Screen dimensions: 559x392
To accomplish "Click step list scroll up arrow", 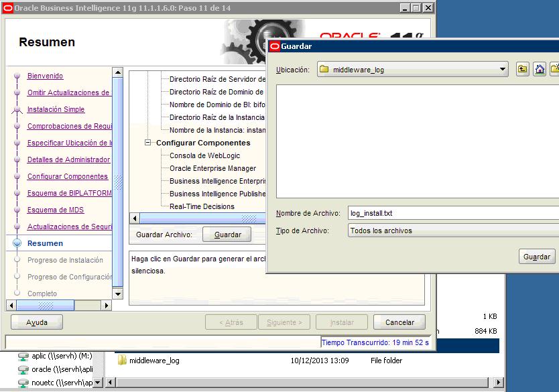I will (x=118, y=72).
